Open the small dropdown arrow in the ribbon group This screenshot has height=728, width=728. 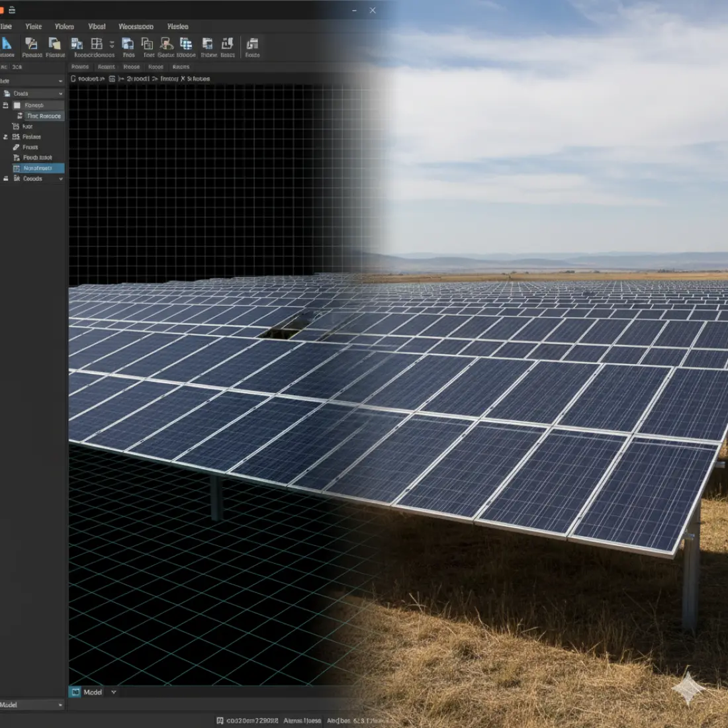(111, 43)
